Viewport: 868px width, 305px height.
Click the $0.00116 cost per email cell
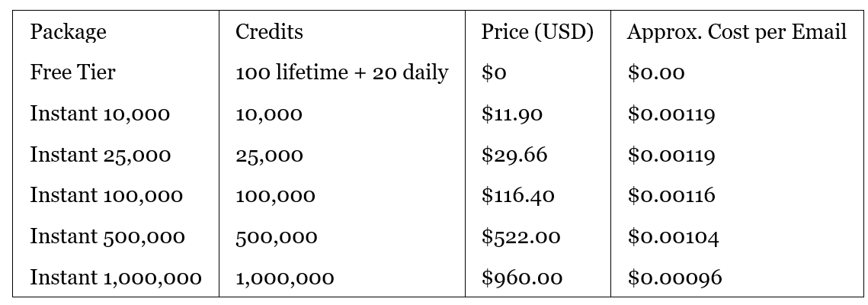click(671, 195)
